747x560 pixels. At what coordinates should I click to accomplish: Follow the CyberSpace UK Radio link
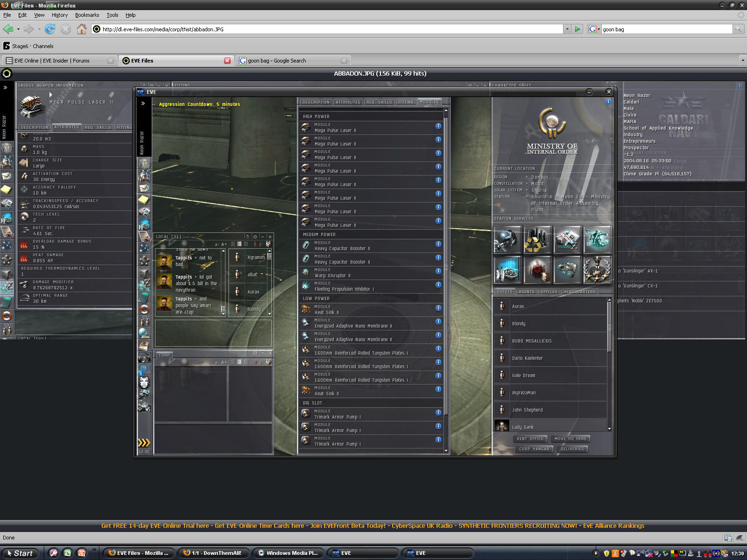[x=422, y=525]
